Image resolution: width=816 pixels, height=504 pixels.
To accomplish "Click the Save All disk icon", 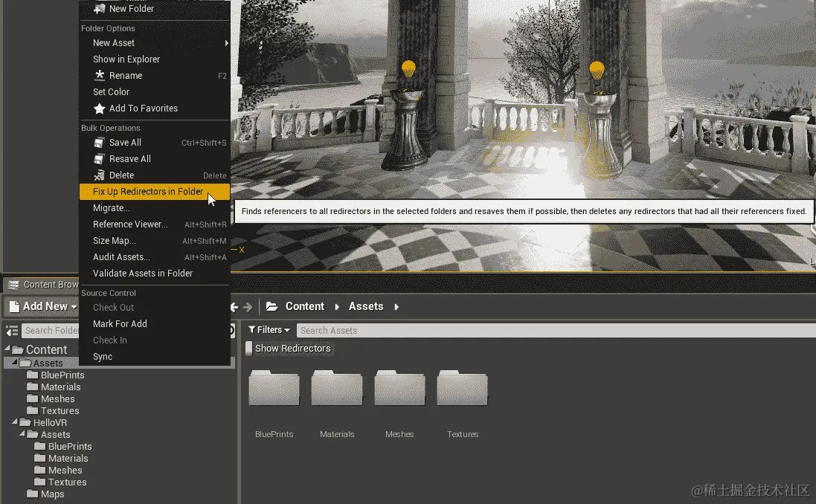I will pyautogui.click(x=99, y=143).
